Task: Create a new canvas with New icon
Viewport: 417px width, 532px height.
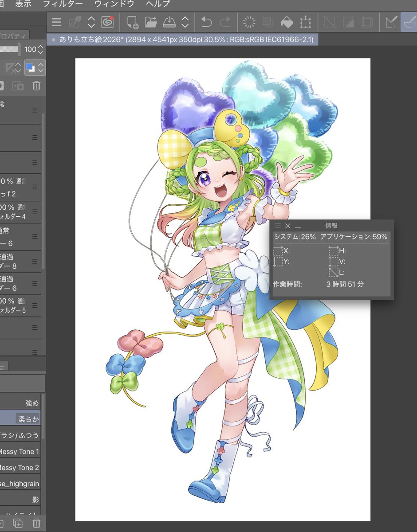Action: point(132,22)
